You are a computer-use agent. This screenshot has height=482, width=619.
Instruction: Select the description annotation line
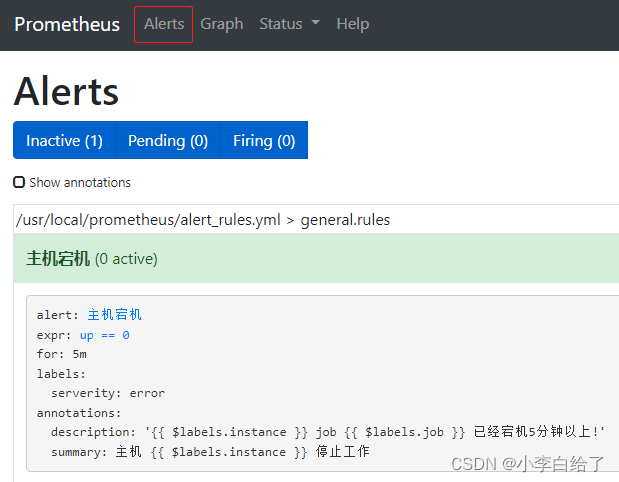pyautogui.click(x=328, y=432)
